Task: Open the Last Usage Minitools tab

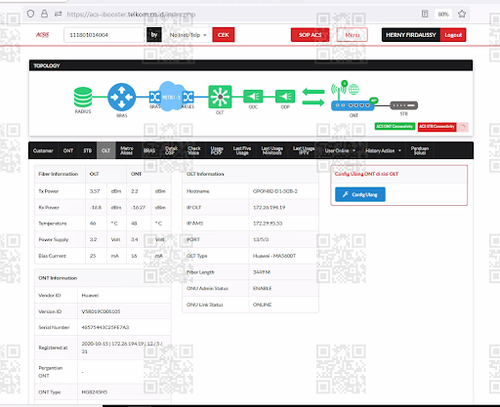Action: coord(272,151)
